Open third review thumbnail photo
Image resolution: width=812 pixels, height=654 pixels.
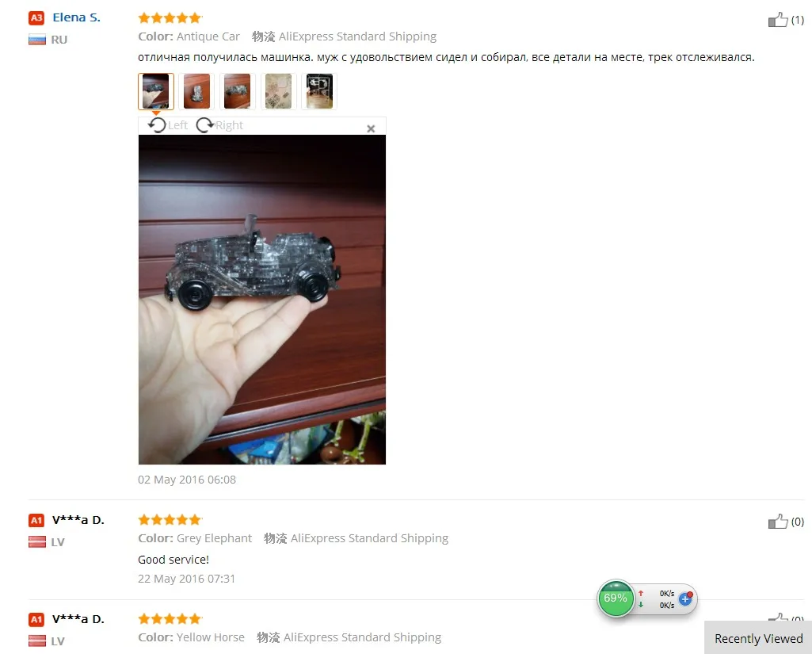237,91
